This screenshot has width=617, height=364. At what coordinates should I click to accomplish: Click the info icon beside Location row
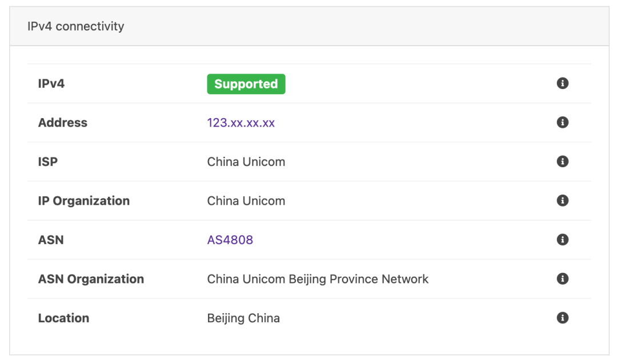click(562, 318)
